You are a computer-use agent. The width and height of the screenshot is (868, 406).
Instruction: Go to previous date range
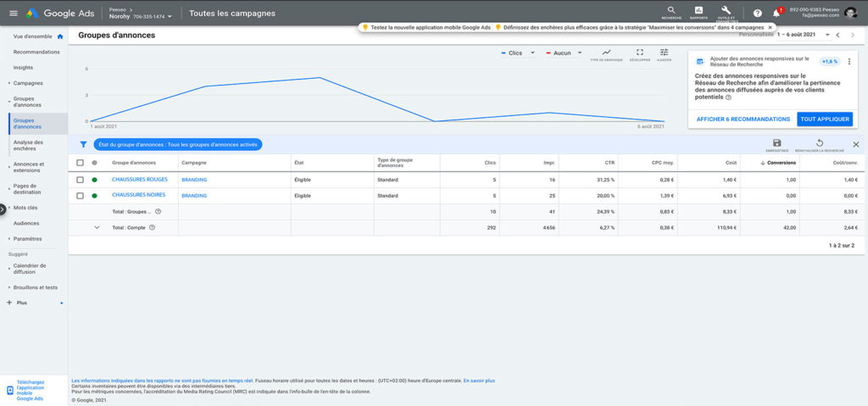(x=838, y=35)
